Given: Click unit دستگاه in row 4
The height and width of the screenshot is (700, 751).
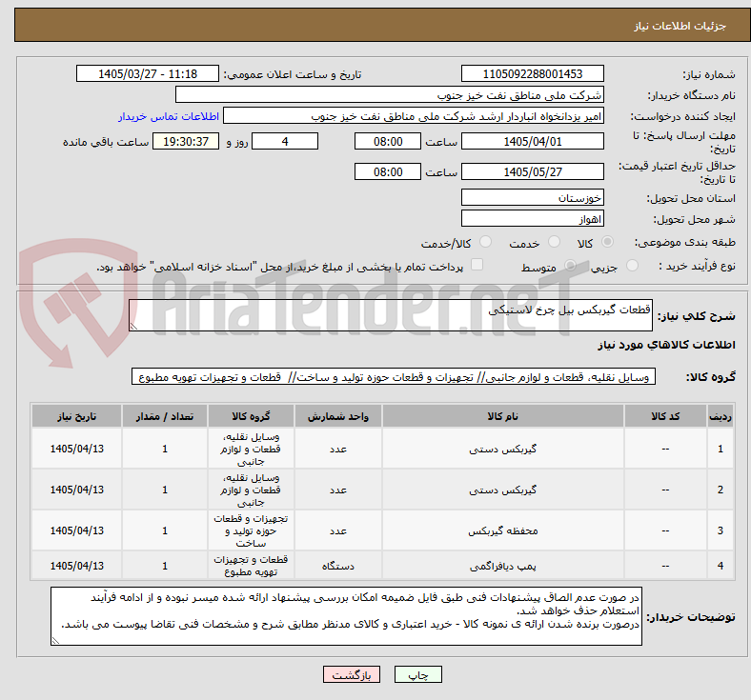Looking at the screenshot, I should [x=338, y=566].
